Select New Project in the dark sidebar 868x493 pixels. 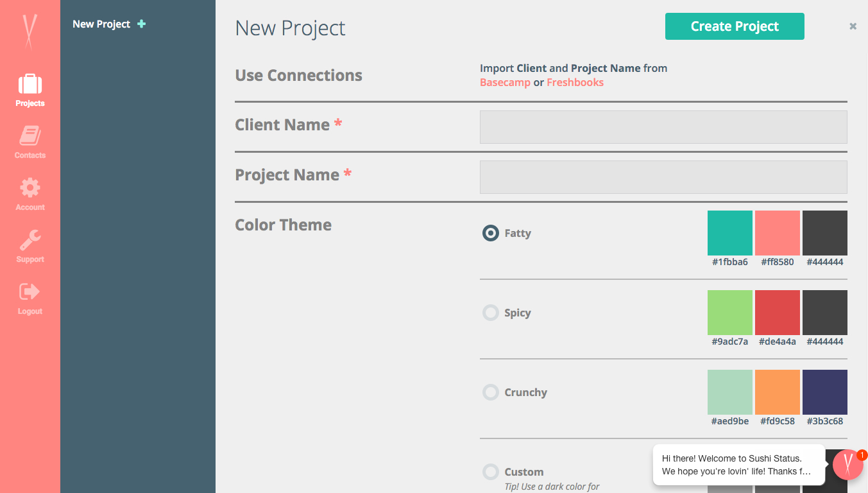[102, 24]
